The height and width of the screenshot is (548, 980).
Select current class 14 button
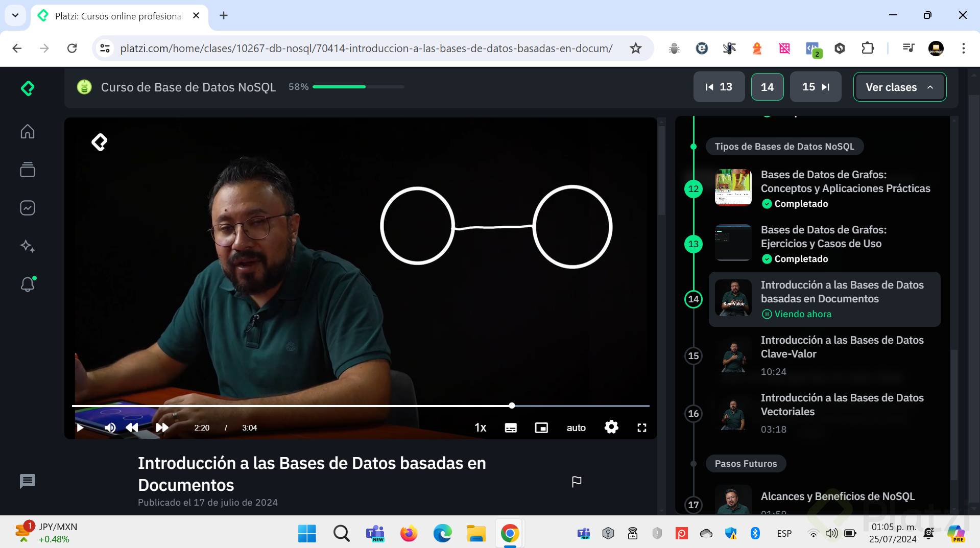pos(767,87)
